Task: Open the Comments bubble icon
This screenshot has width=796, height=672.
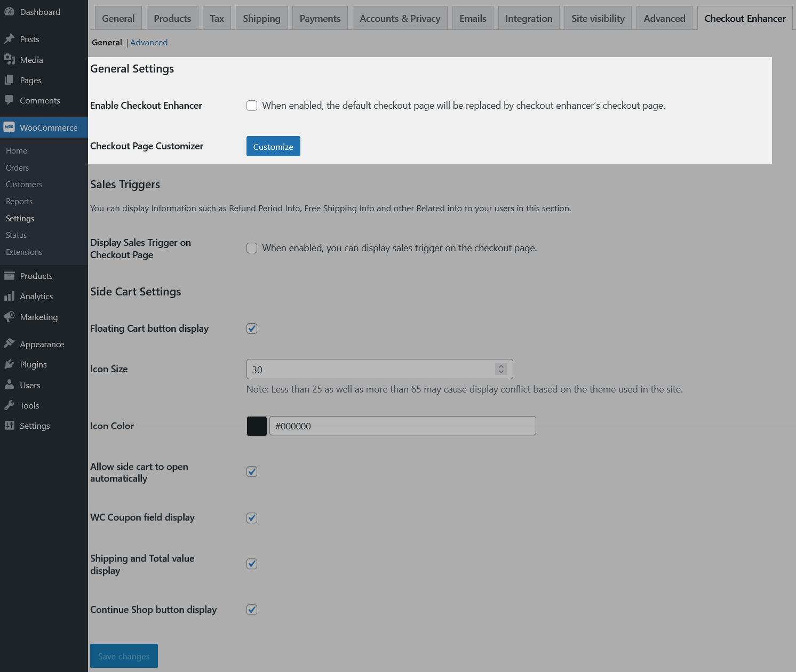Action: [x=9, y=100]
